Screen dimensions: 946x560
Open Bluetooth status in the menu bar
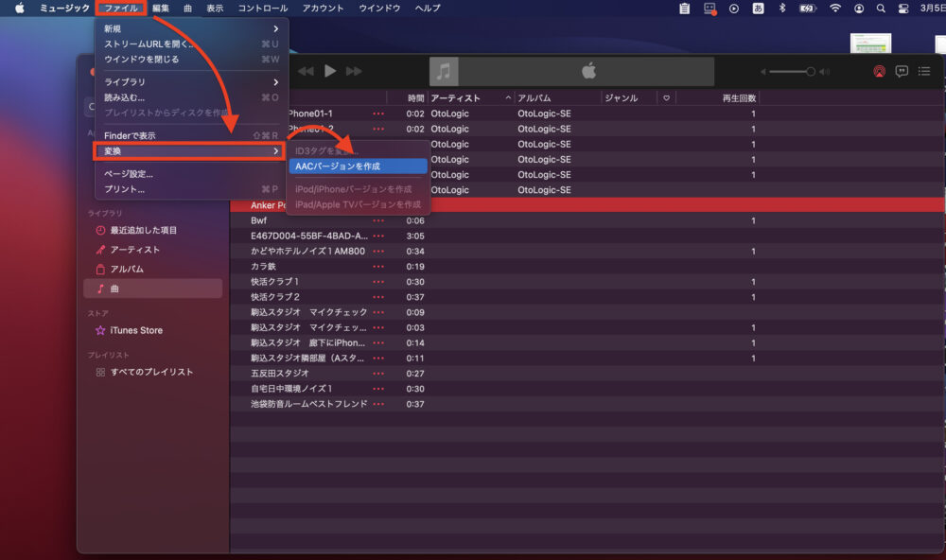782,9
